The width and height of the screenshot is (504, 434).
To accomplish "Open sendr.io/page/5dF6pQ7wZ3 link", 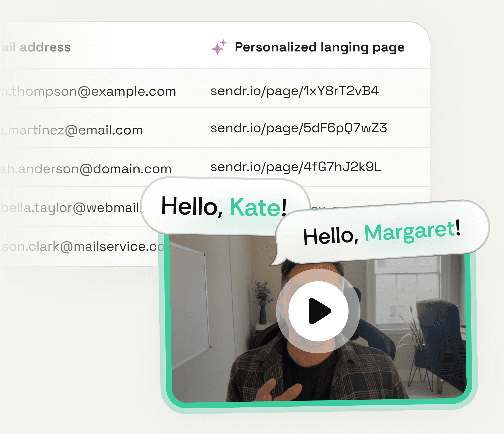I will (298, 128).
